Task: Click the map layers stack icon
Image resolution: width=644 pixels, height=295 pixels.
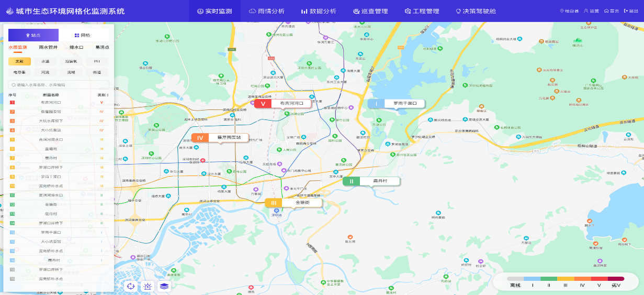Action: [164, 286]
